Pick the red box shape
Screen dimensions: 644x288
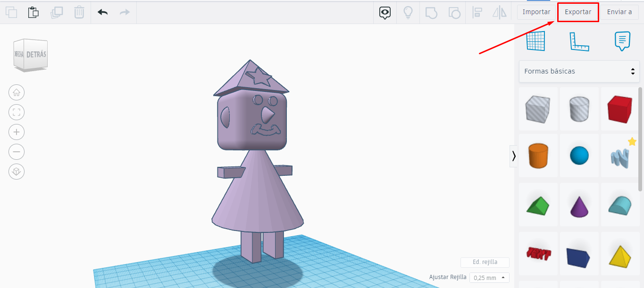tap(619, 109)
